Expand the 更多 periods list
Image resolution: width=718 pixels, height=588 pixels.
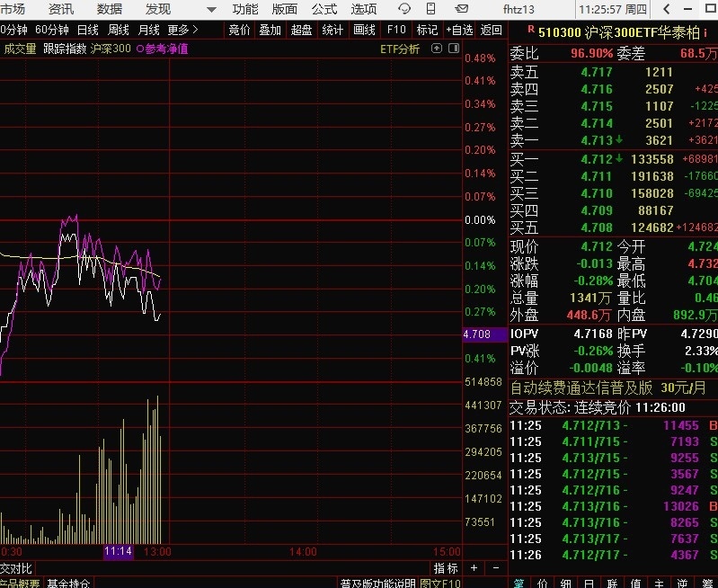coord(182,30)
